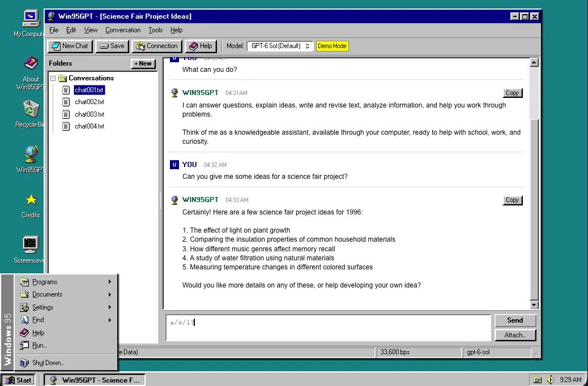Click the New Chat toolbar button

tap(70, 46)
